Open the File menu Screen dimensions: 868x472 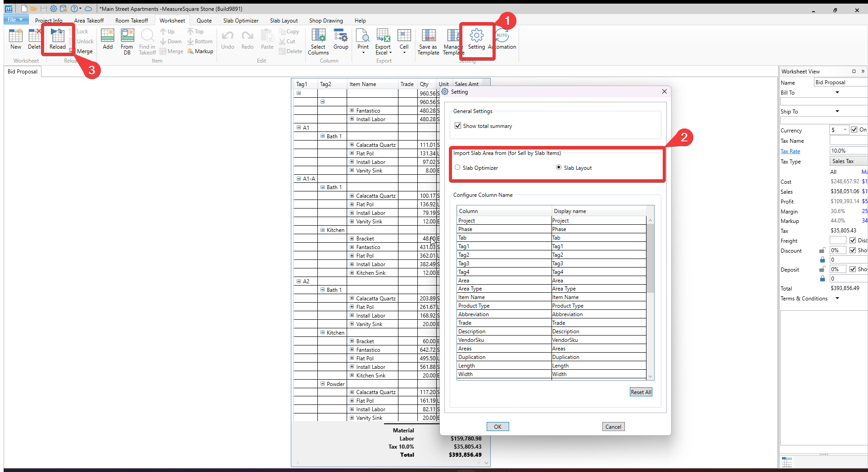pyautogui.click(x=16, y=20)
